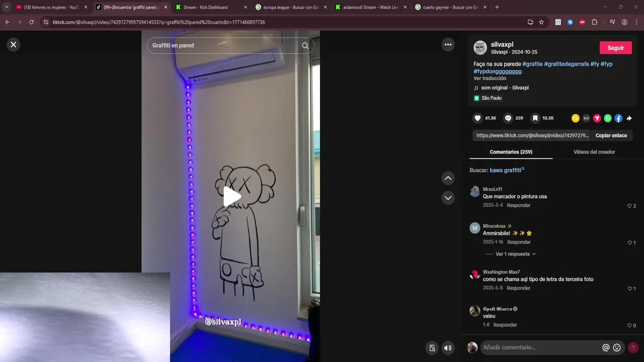Toggle auto-scroll icon beside speaker
This screenshot has width=644, height=362.
pyautogui.click(x=432, y=348)
